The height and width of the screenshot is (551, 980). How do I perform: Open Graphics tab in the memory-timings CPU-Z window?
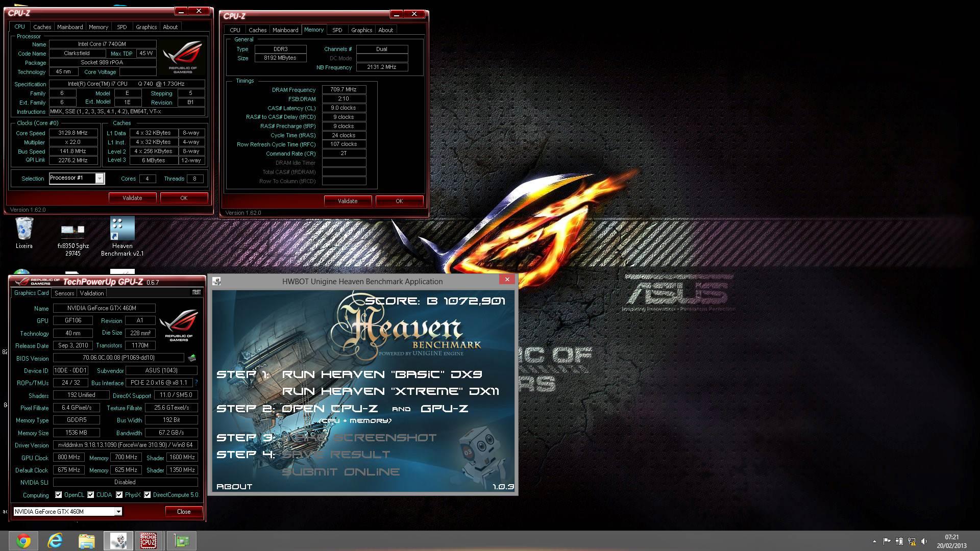(x=361, y=30)
